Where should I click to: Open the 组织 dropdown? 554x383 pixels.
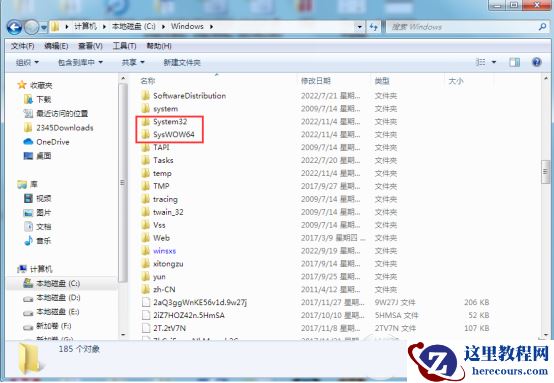27,63
